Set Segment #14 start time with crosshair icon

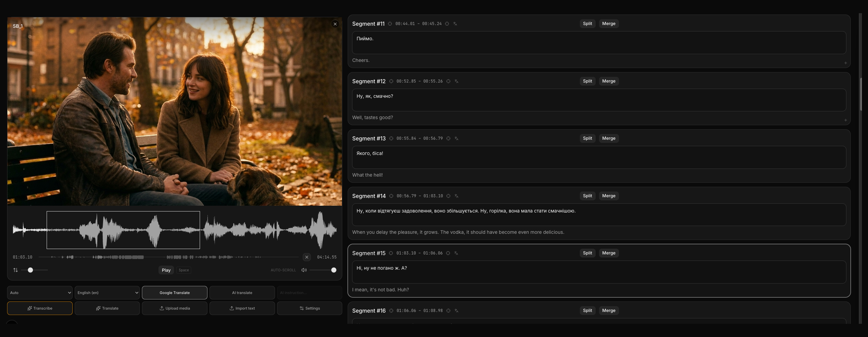coord(391,196)
